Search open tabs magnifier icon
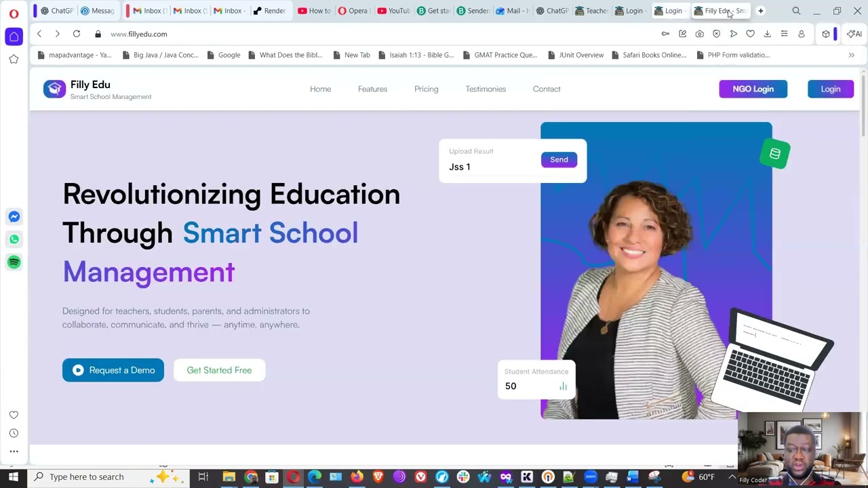The width and height of the screenshot is (868, 488). pos(796,11)
